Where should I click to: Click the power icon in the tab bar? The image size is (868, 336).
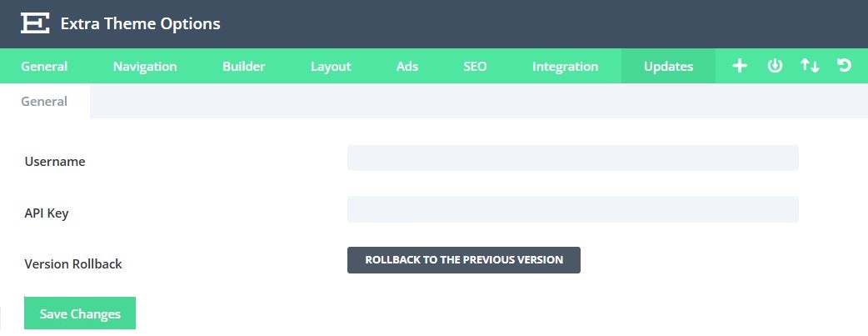775,66
